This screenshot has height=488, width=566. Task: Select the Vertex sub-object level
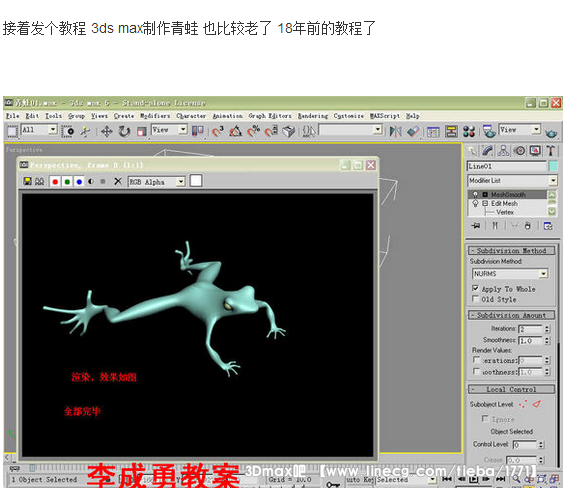(x=505, y=212)
